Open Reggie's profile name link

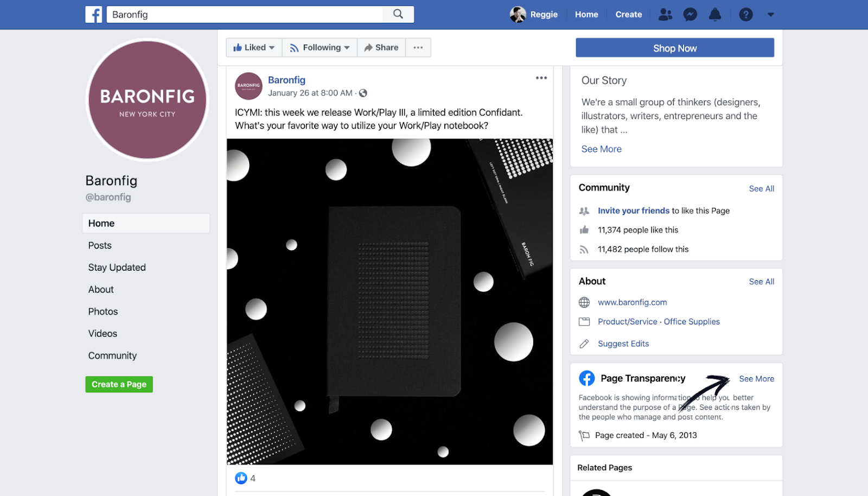(544, 15)
